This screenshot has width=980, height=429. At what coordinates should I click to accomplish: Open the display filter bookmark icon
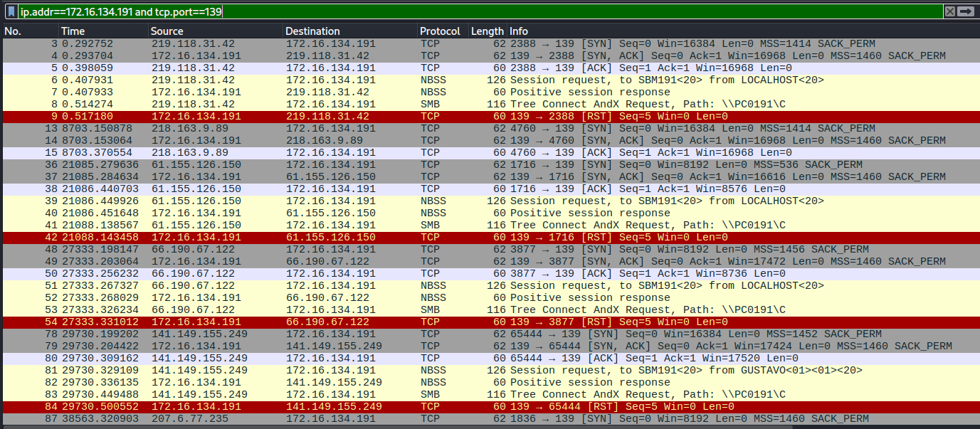click(x=11, y=12)
